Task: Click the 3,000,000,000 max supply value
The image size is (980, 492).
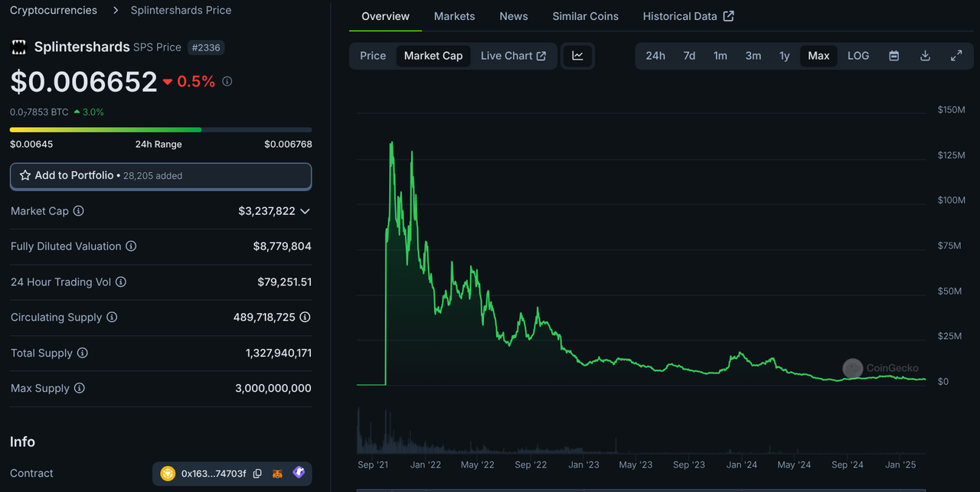Action: (x=273, y=388)
